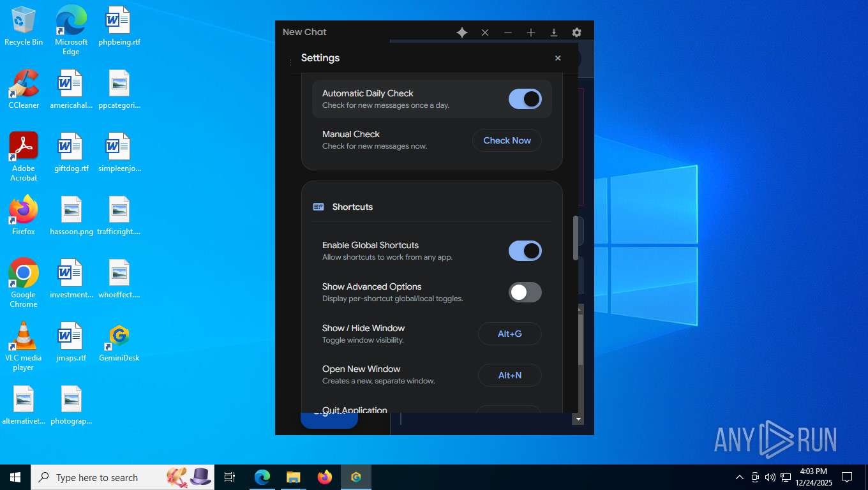Close the Settings panel with its X

(558, 58)
